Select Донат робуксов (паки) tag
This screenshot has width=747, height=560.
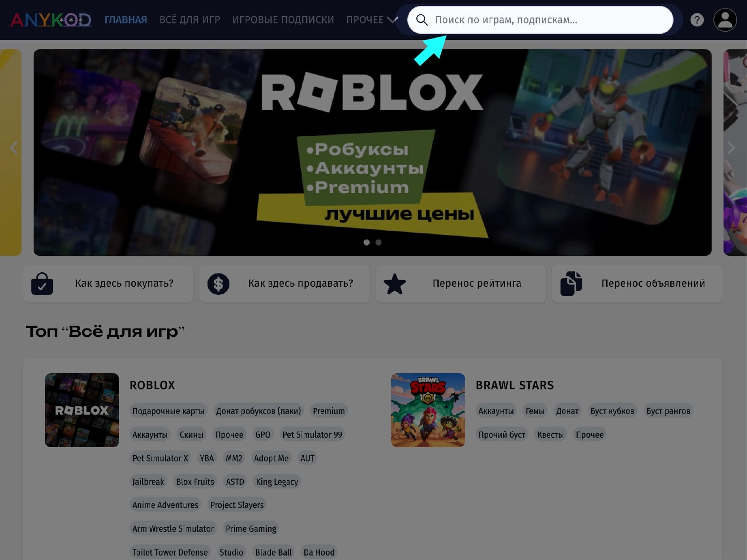259,411
